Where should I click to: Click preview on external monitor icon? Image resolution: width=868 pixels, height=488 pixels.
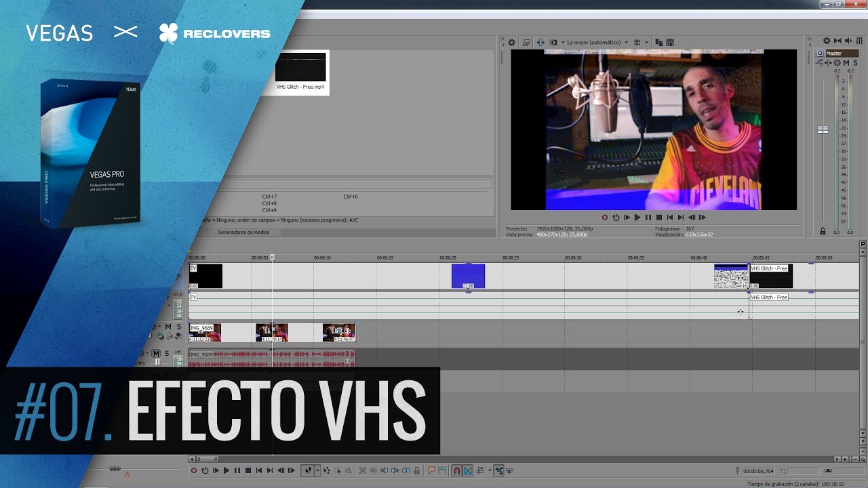[x=526, y=42]
